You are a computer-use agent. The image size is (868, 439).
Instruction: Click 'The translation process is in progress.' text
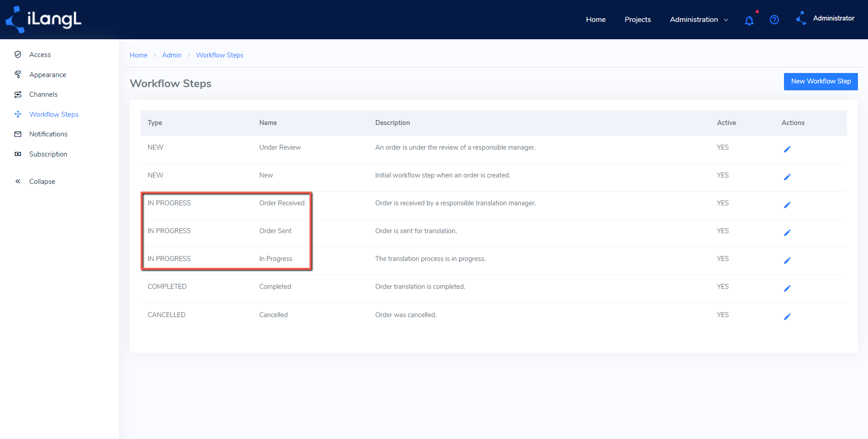(x=431, y=259)
